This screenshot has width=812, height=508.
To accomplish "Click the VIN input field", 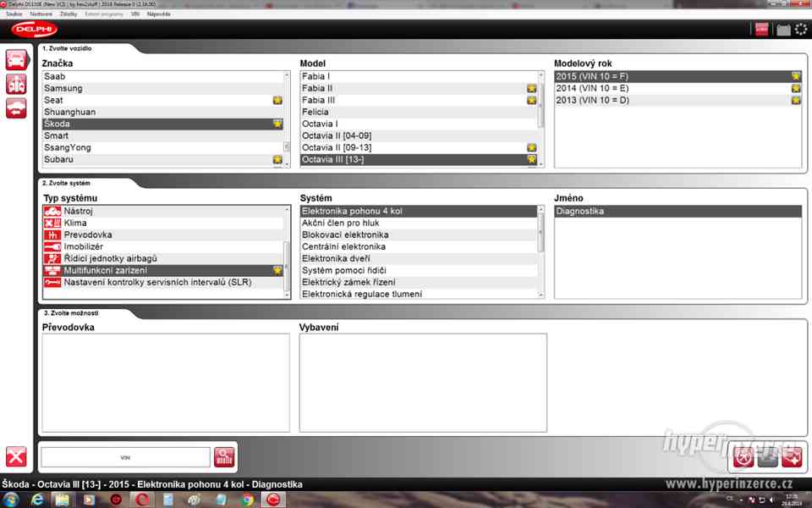I will (125, 457).
